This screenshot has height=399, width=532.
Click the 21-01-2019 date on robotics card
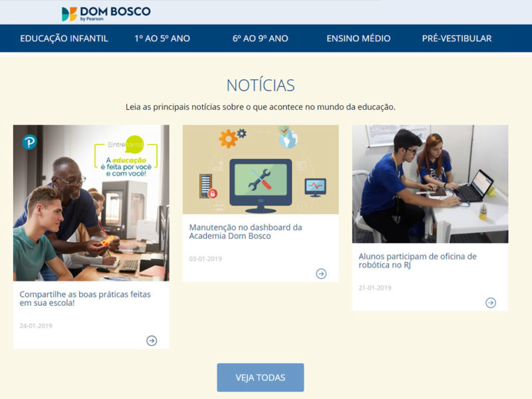point(375,288)
